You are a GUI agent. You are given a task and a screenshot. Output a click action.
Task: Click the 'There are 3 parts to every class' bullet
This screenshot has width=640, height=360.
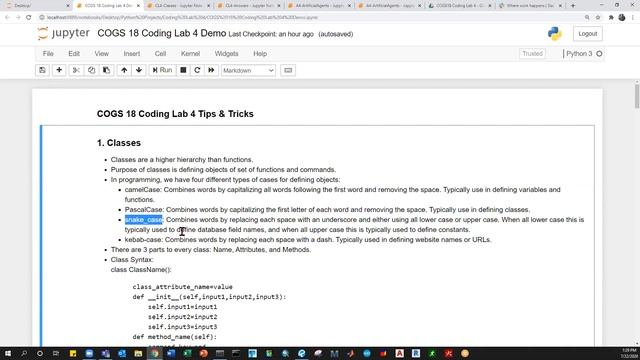point(211,250)
